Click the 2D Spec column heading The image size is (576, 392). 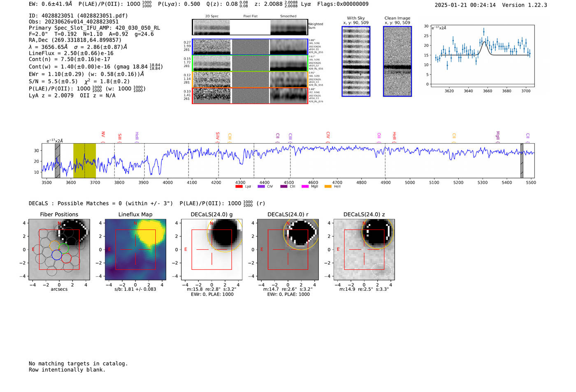tap(212, 16)
